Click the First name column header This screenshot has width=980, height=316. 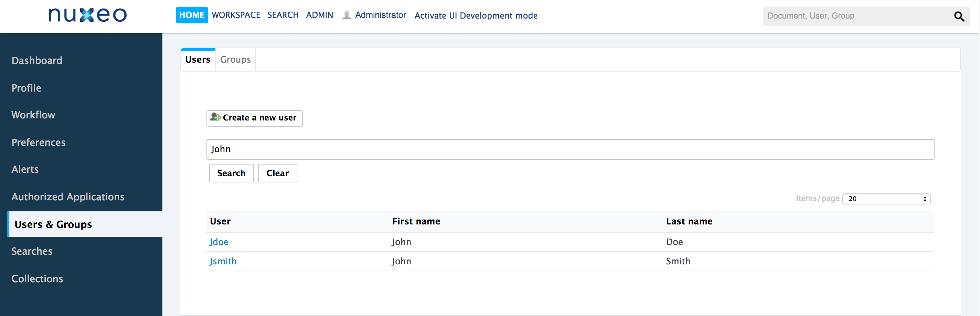(x=416, y=222)
